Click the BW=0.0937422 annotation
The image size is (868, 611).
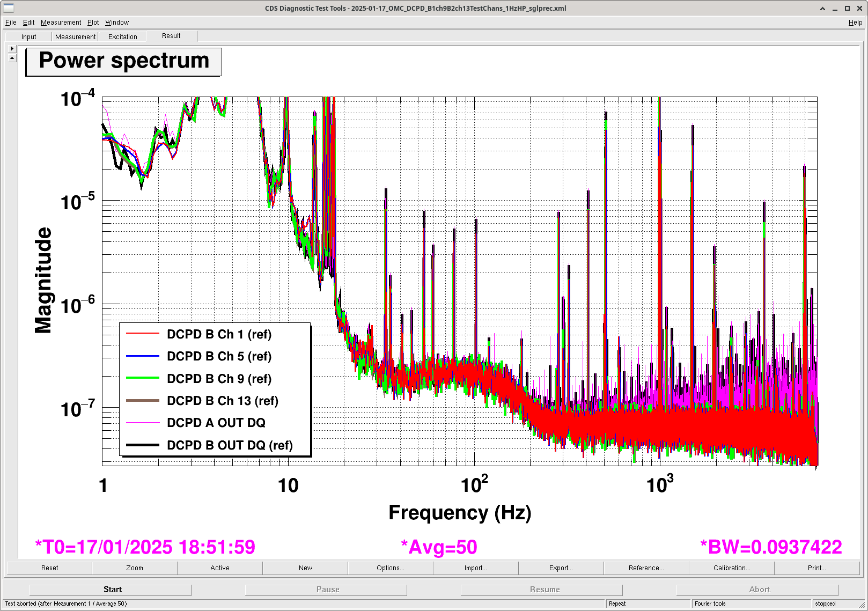(x=771, y=547)
